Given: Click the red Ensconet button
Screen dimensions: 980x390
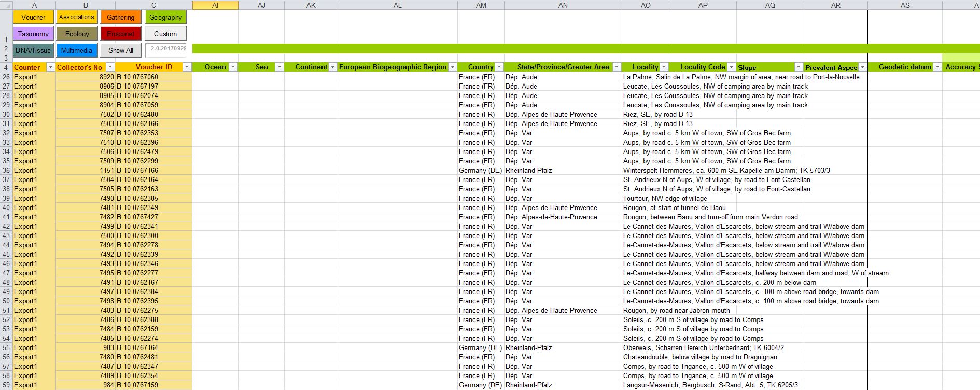Looking at the screenshot, I should click(x=121, y=34).
